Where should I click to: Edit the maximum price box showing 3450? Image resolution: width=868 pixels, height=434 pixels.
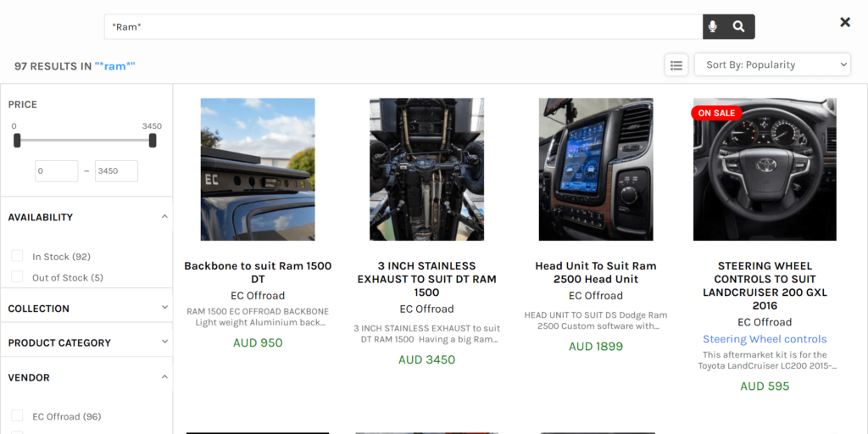(x=116, y=171)
